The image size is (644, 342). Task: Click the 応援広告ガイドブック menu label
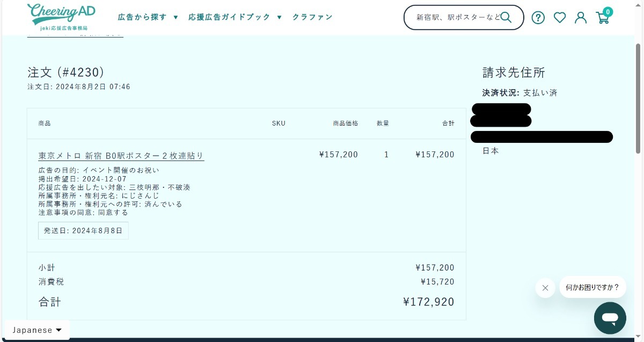click(229, 17)
